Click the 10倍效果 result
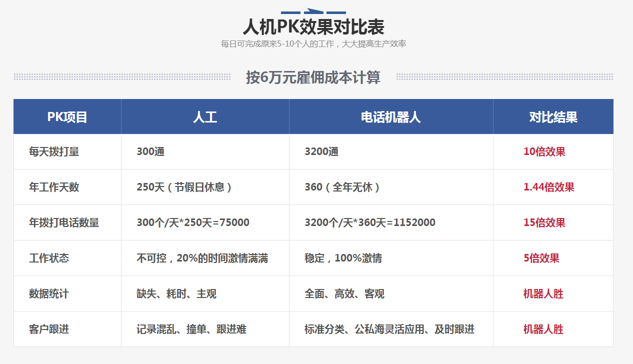 click(x=544, y=152)
